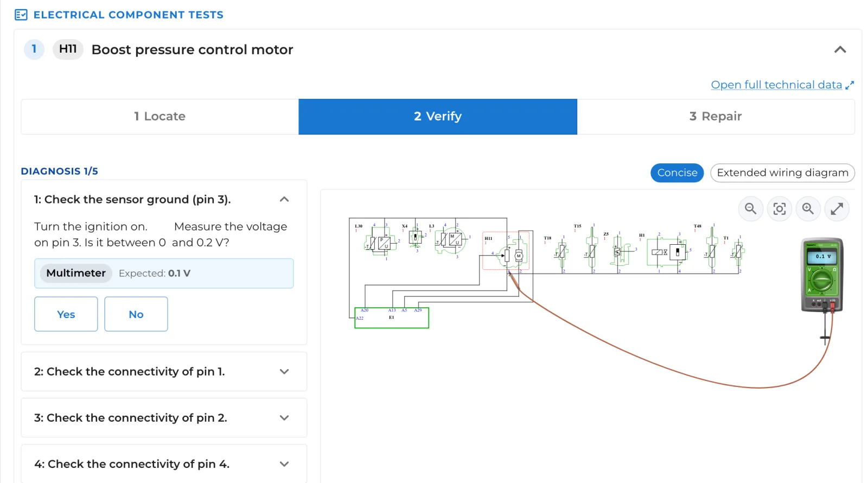Click the multimeter image in the diagram
The width and height of the screenshot is (868, 483).
point(822,275)
